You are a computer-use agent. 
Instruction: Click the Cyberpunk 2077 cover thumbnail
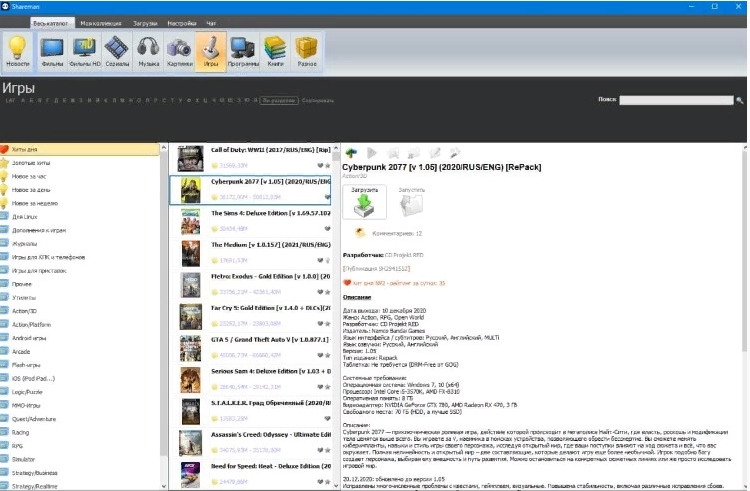[x=190, y=190]
